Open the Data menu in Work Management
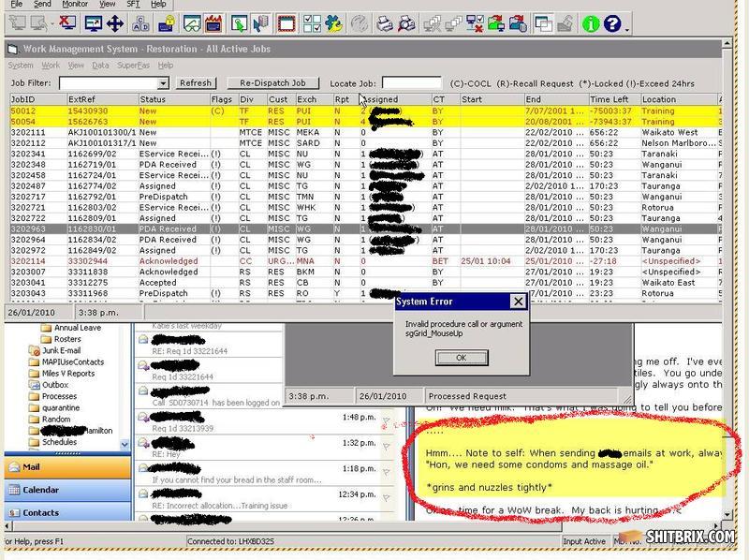749x560 pixels. [x=100, y=66]
